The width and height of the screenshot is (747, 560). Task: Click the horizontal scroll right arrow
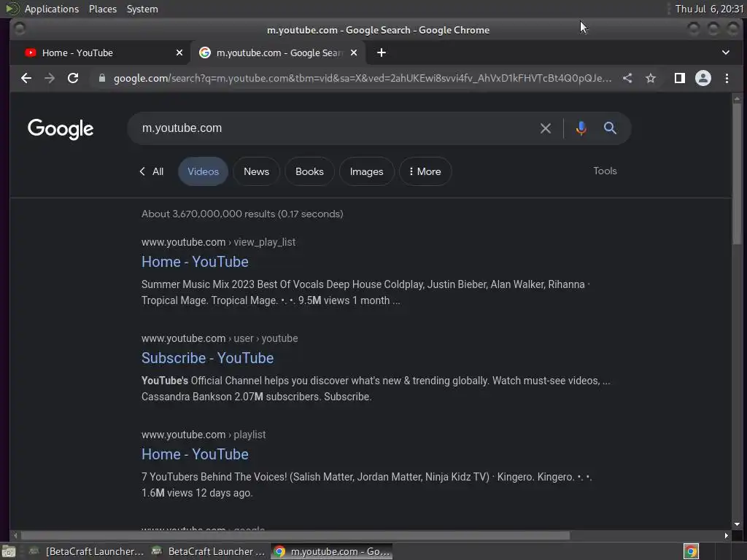point(726,536)
